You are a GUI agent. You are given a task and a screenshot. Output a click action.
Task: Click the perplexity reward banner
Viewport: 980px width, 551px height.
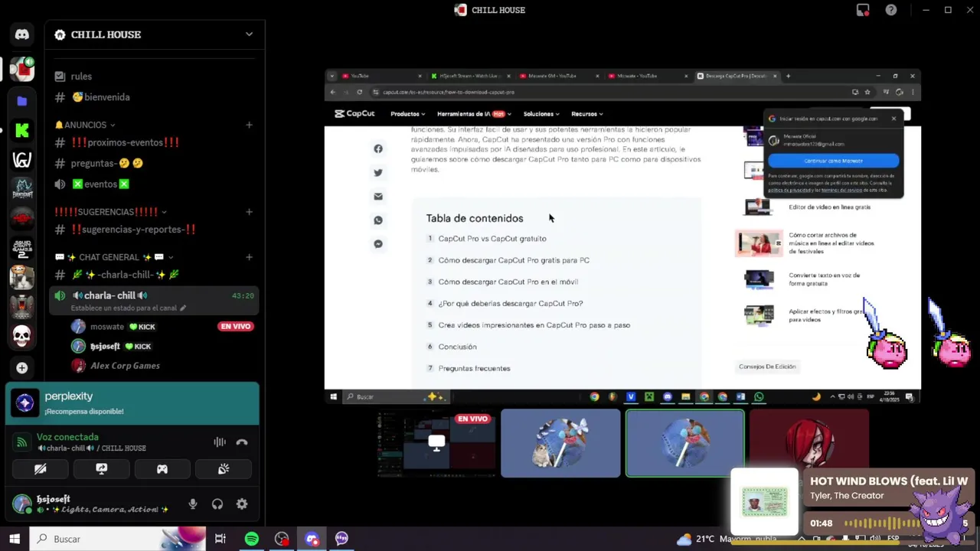132,403
